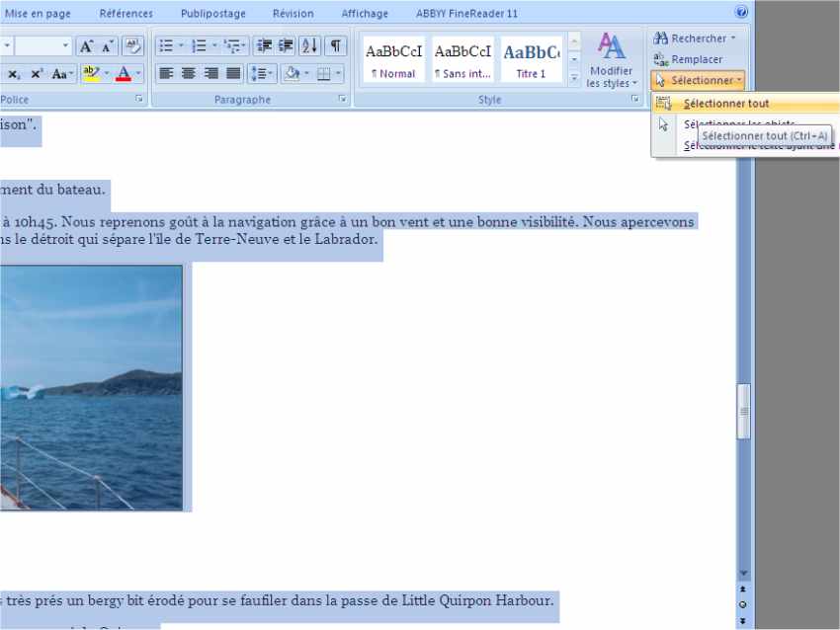Click the line mentioning Terre-Neuve et le Labrador
The width and height of the screenshot is (840, 630).
tap(189, 239)
